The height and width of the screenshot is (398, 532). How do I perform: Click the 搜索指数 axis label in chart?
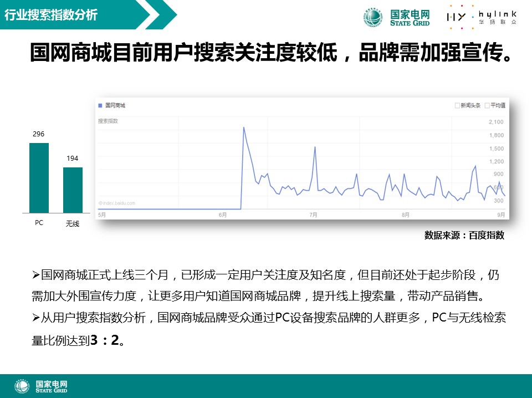(x=108, y=121)
